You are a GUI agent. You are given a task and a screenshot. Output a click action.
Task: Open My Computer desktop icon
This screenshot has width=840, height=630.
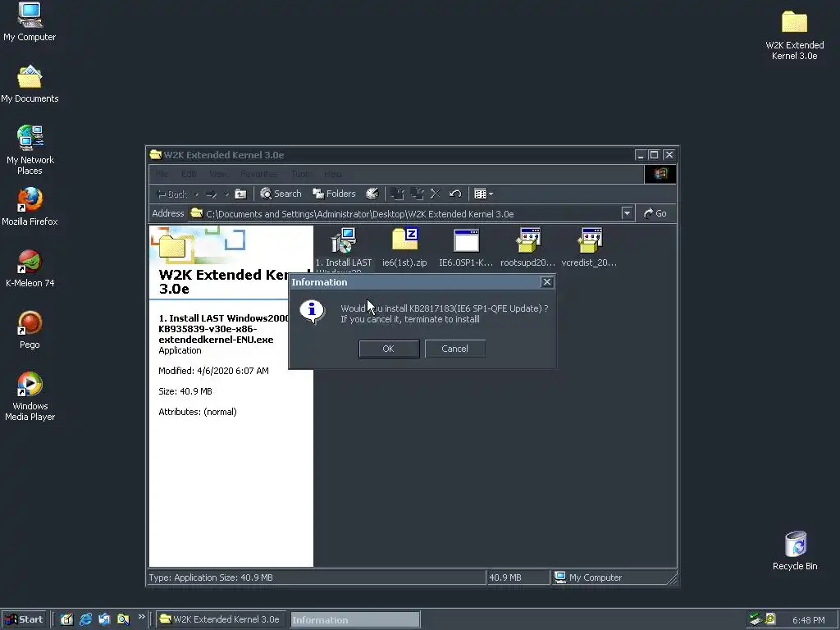point(30,21)
